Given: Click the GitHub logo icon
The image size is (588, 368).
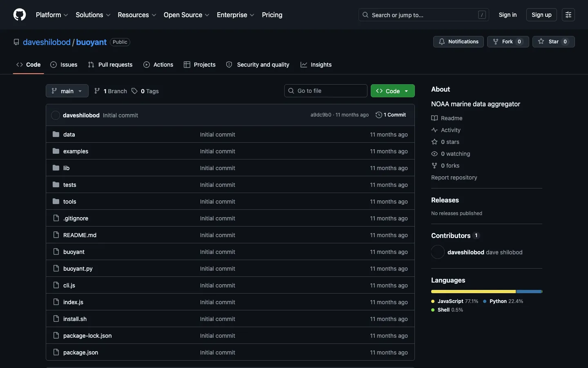Looking at the screenshot, I should [x=20, y=15].
